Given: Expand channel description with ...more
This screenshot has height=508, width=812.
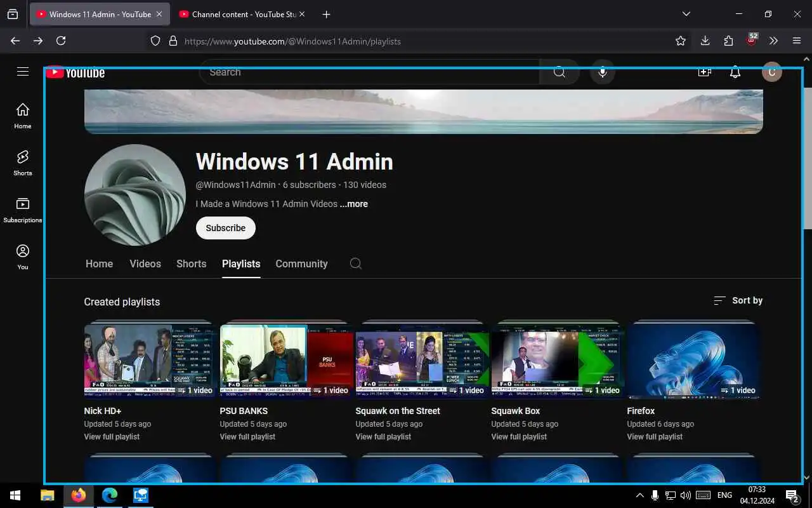Looking at the screenshot, I should (353, 204).
